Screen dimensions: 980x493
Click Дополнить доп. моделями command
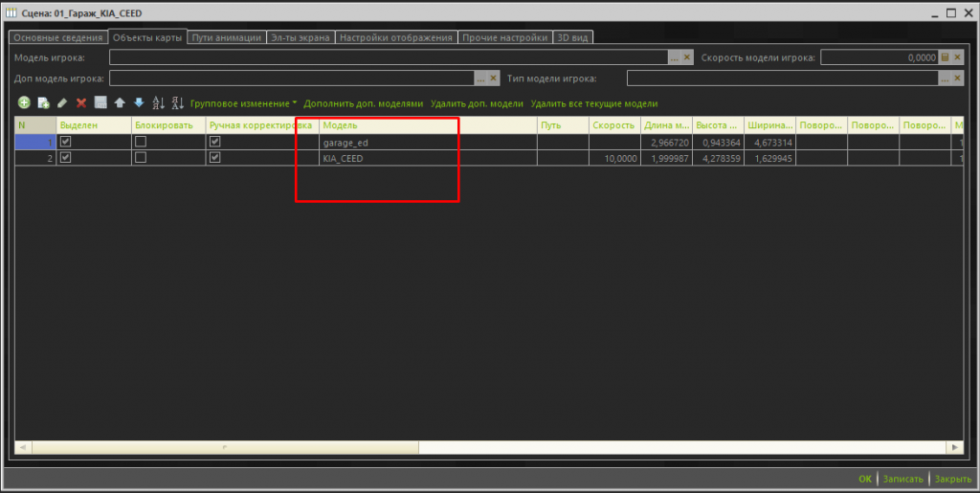(363, 103)
